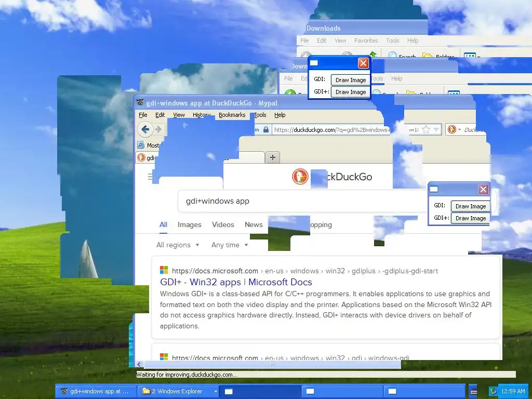This screenshot has width=532, height=399.
Task: Click the 12:59 AM taskbar clock
Action: [513, 391]
